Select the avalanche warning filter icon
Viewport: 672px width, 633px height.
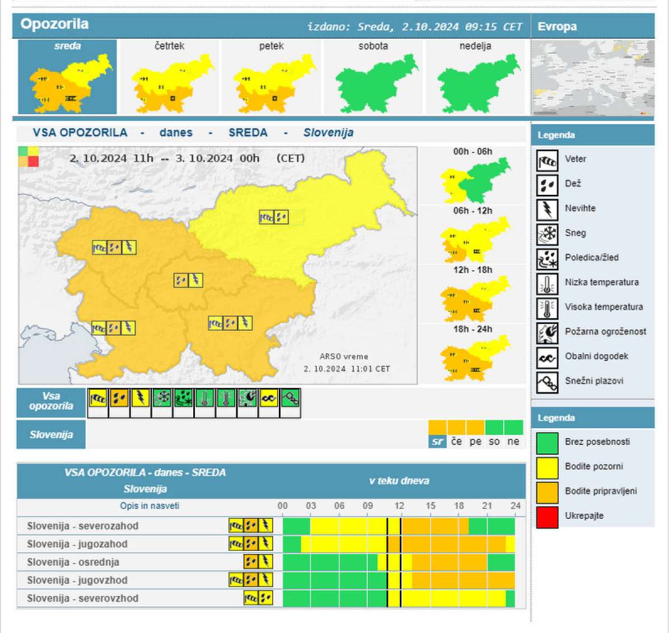point(290,398)
